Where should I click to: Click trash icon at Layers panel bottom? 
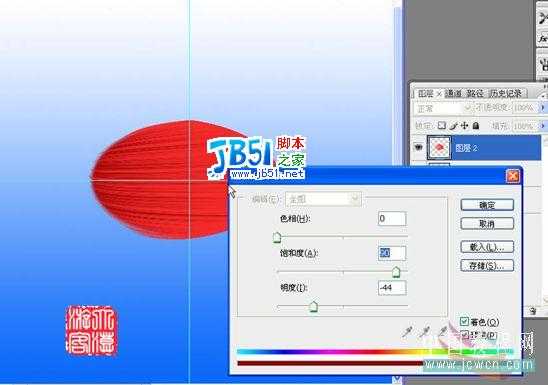coord(533,311)
